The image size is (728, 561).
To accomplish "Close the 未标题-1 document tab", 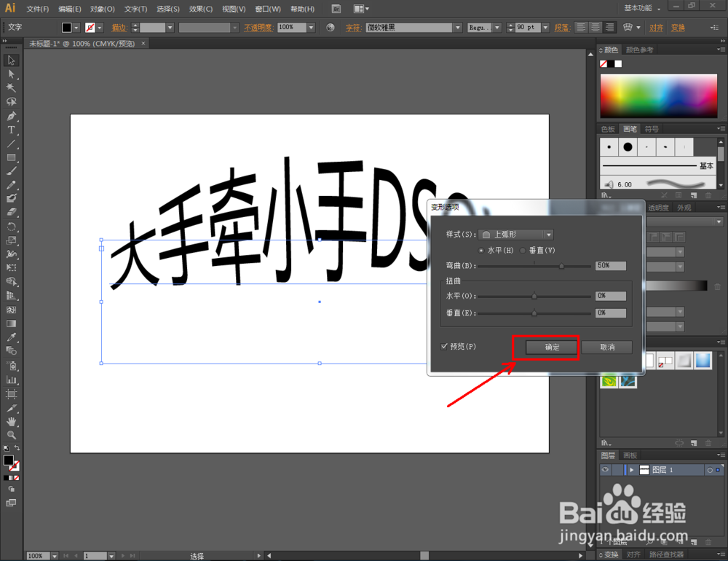I will click(x=143, y=43).
